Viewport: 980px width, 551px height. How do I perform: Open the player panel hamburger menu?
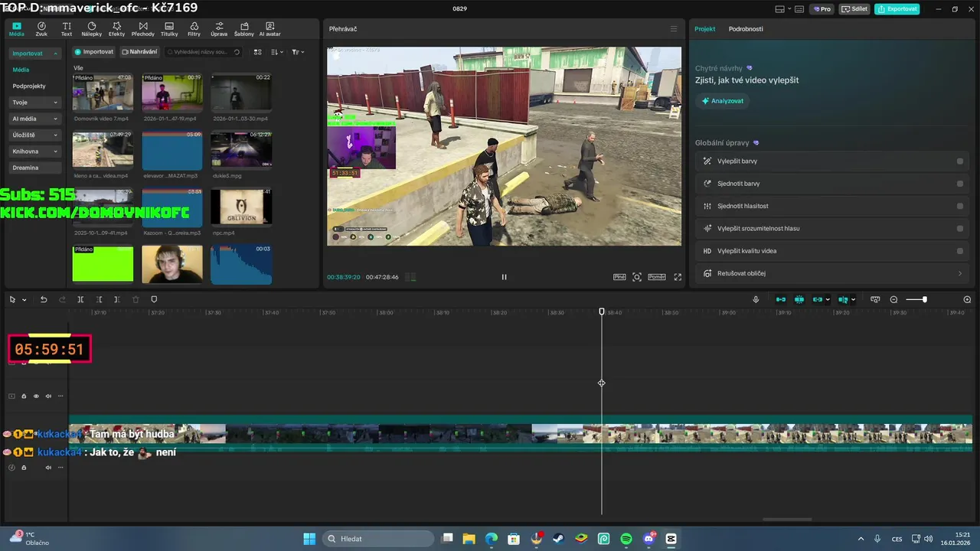pos(674,29)
